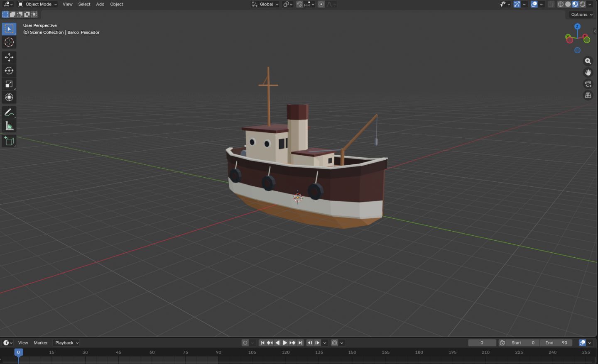Screen dimensions: 598x364
Task: Click the pan view hand icon
Action: click(588, 72)
